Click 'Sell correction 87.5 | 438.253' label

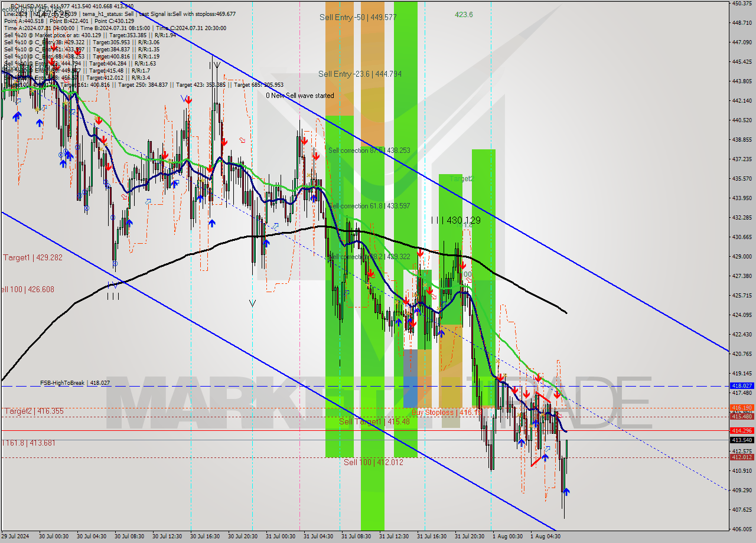tap(369, 151)
